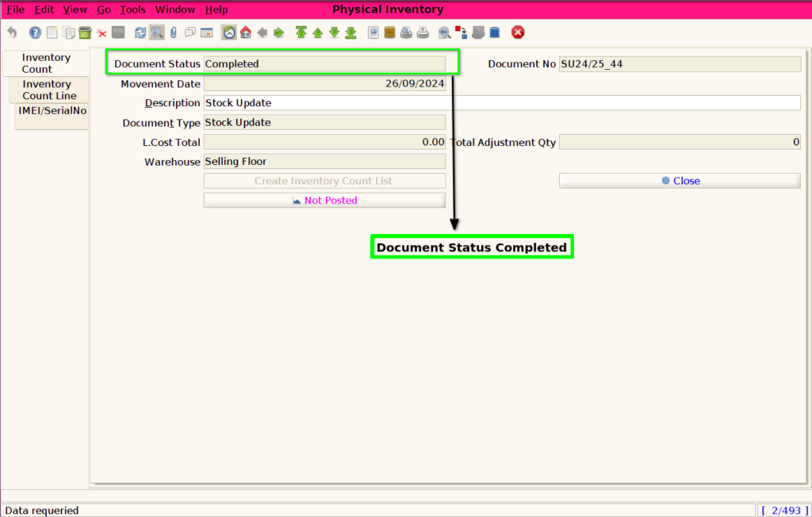Refresh the record with blue arrows icon
Screen dimensions: 812x517
(140, 33)
